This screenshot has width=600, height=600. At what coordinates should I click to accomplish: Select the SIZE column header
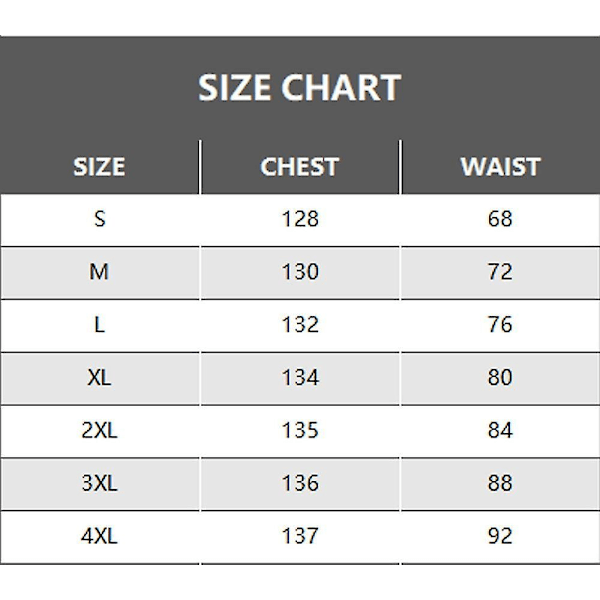(x=99, y=167)
